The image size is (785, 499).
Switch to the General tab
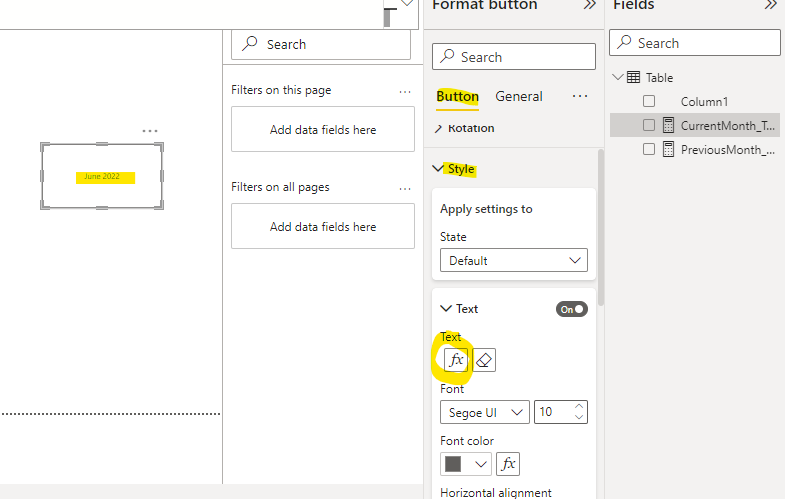pos(519,96)
